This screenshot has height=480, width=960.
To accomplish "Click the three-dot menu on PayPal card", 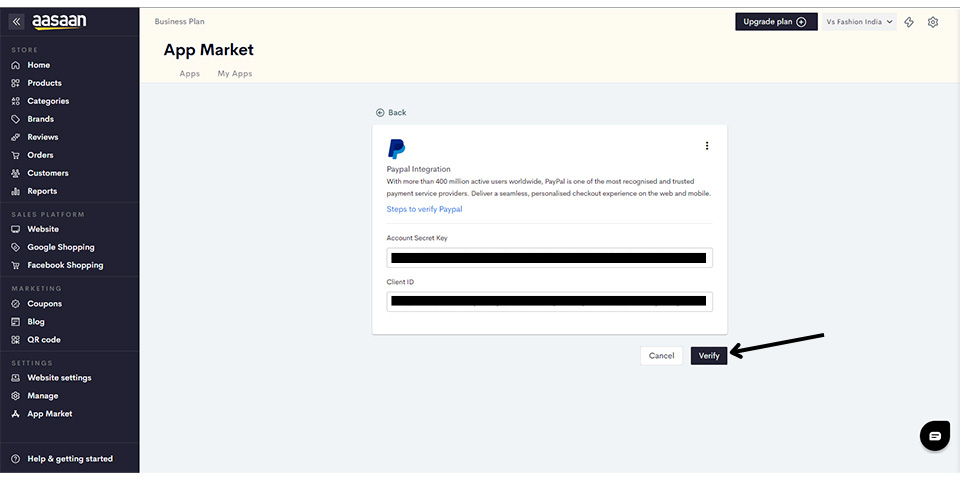I will (707, 146).
